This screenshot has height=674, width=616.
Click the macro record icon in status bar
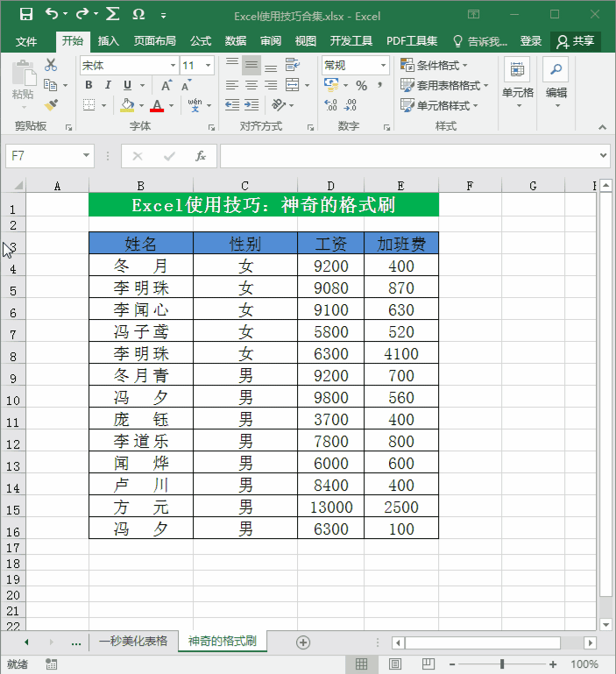click(51, 664)
